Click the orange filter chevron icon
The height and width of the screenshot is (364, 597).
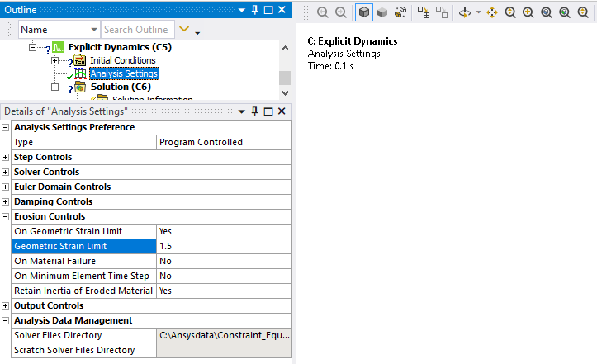click(184, 29)
